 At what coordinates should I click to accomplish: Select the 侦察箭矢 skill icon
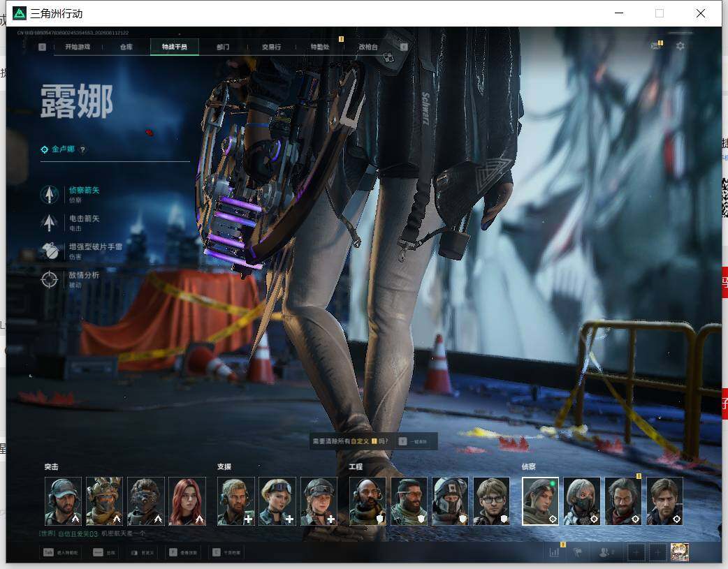pos(49,195)
